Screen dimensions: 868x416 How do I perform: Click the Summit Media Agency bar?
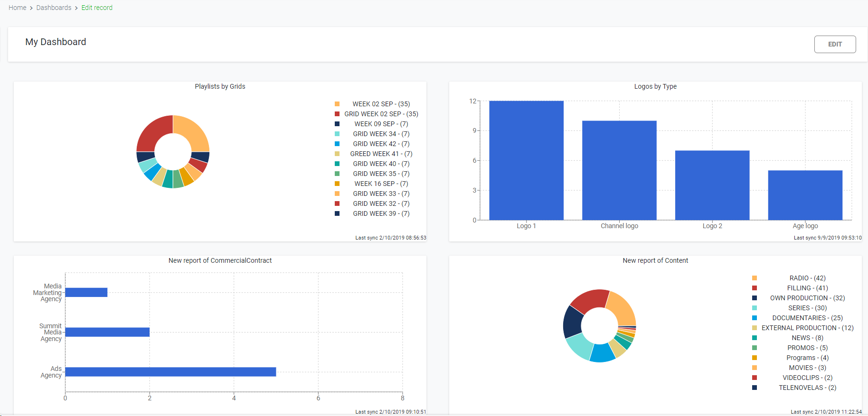point(107,332)
